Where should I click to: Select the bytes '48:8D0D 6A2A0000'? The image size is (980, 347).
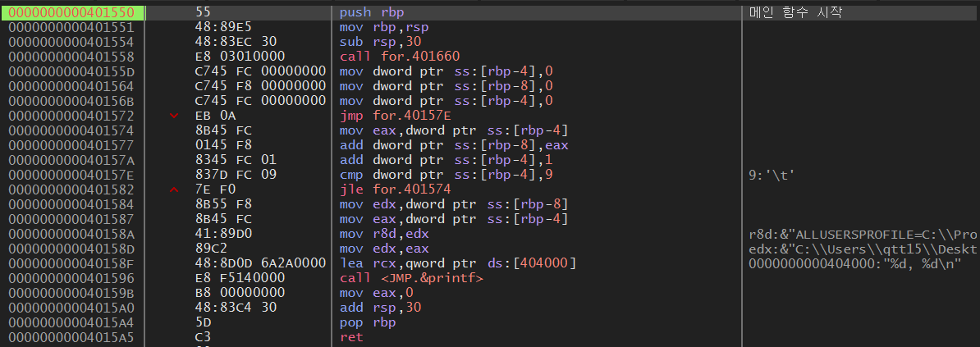click(261, 263)
